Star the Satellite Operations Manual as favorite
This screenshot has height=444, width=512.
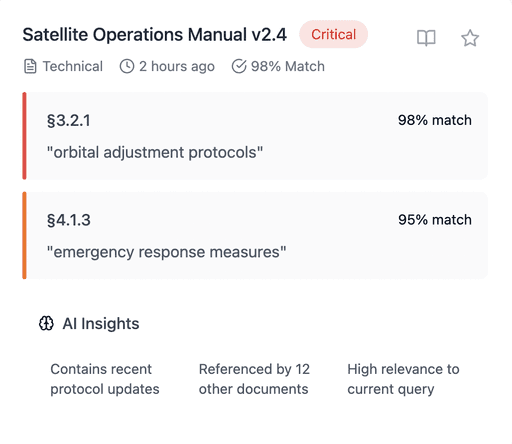(x=470, y=38)
